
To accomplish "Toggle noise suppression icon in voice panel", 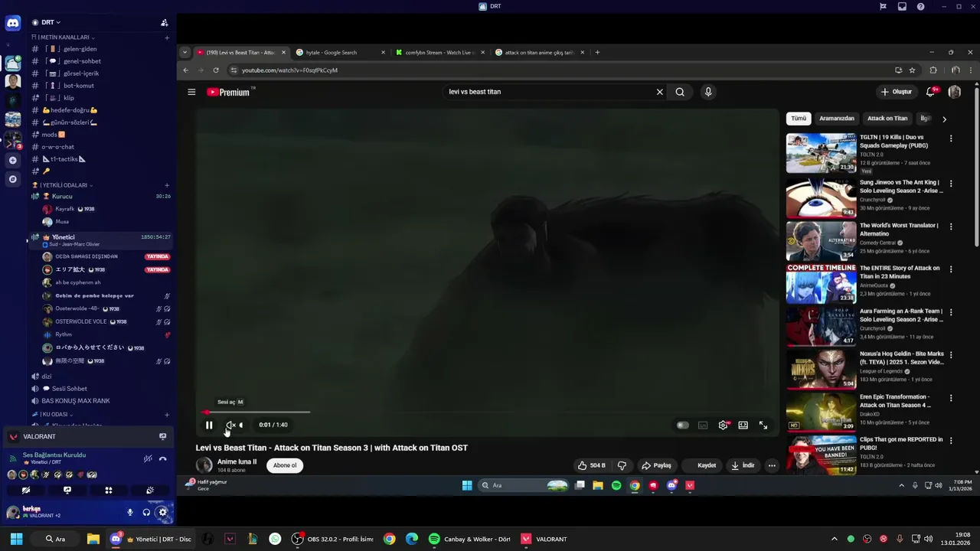I will tap(148, 458).
